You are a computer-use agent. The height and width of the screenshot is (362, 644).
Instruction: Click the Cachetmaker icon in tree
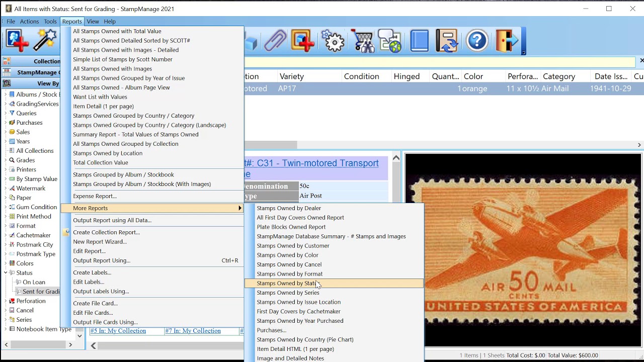coord(12,235)
